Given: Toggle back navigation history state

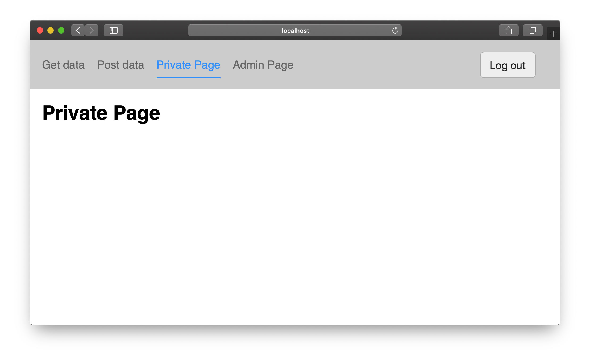Looking at the screenshot, I should pyautogui.click(x=78, y=30).
